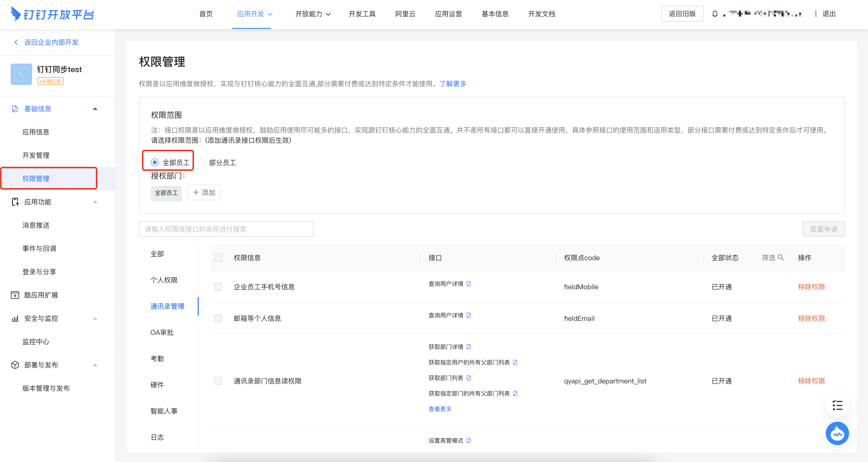Open doc icon beside 获取部门列表
The image size is (868, 462).
coord(468,378)
